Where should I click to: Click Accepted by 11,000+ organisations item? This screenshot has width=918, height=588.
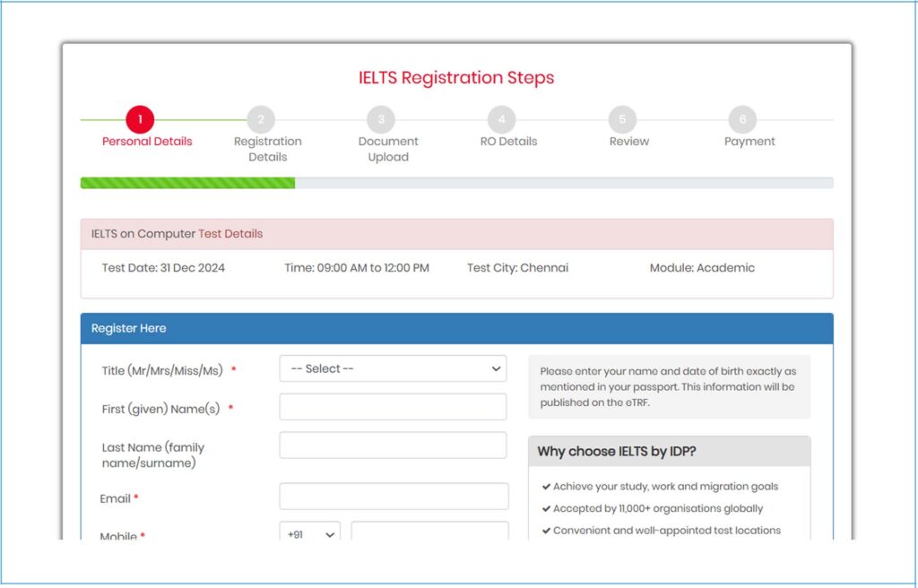(x=653, y=508)
